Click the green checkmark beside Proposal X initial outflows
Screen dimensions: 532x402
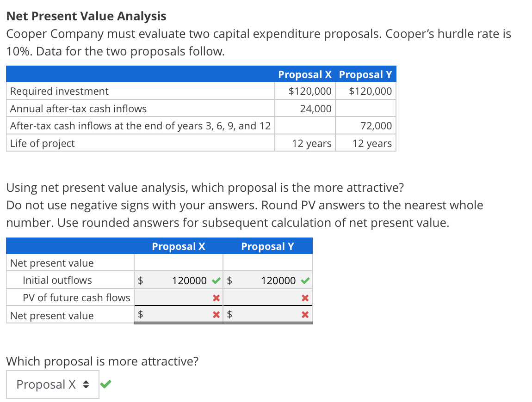click(x=216, y=280)
